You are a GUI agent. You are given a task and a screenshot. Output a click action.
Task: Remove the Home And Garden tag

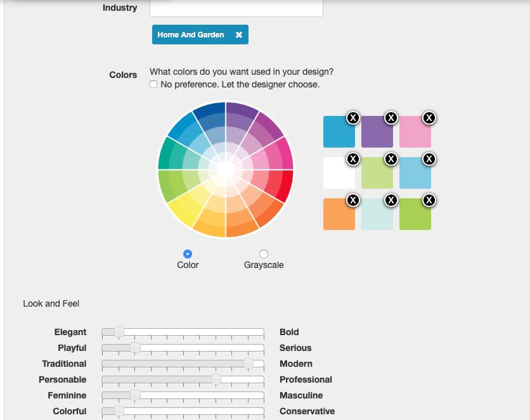tap(239, 35)
